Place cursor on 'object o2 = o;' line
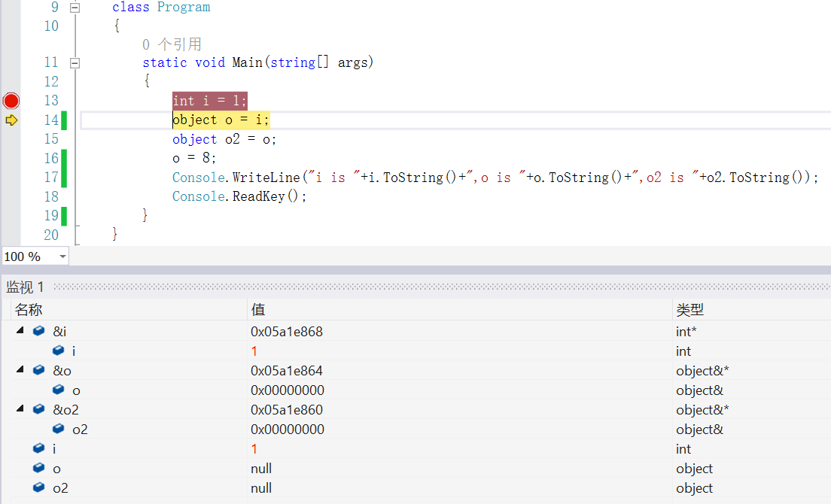 click(x=224, y=139)
